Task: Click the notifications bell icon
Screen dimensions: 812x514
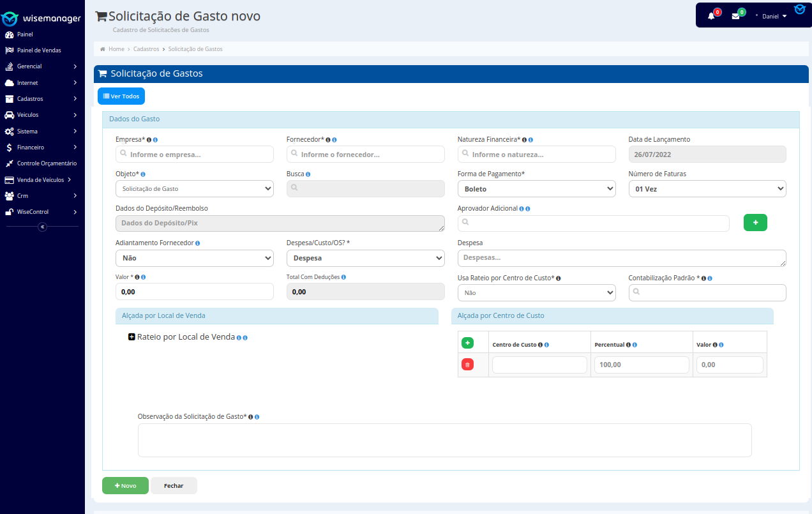Action: click(x=711, y=16)
